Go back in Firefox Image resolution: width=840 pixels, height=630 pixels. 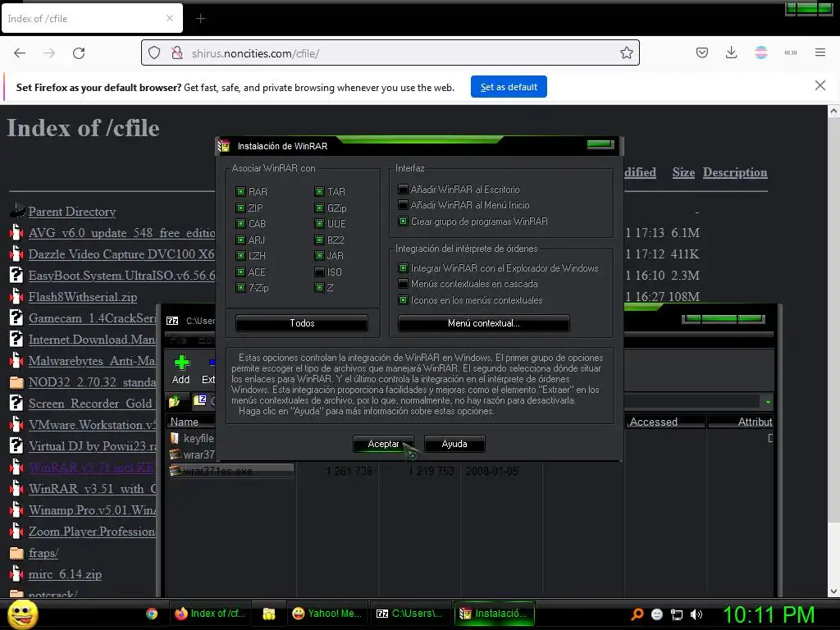pos(20,53)
